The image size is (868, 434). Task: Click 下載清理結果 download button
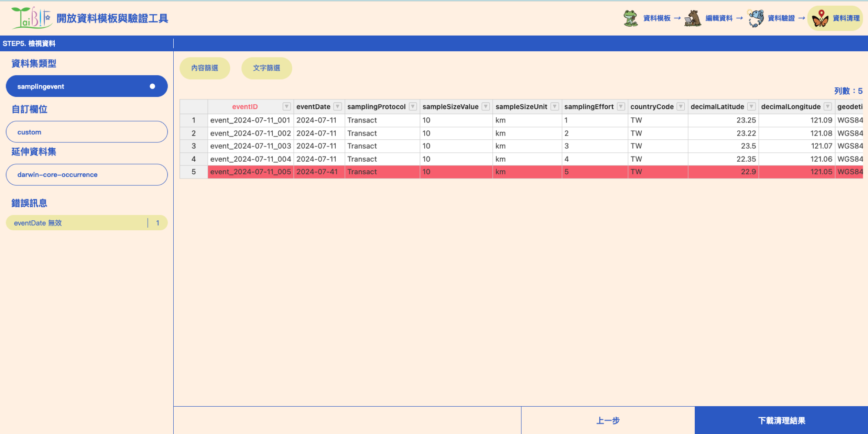point(782,420)
